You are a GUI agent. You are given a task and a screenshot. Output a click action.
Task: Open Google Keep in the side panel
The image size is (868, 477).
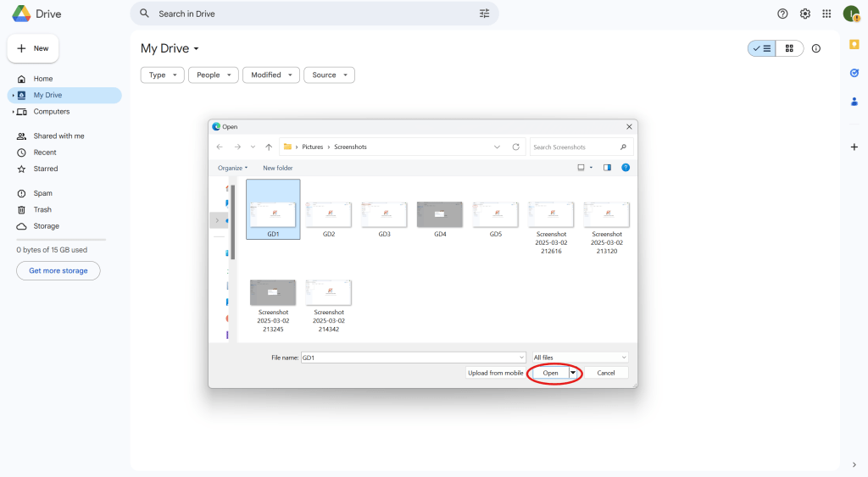click(x=854, y=44)
